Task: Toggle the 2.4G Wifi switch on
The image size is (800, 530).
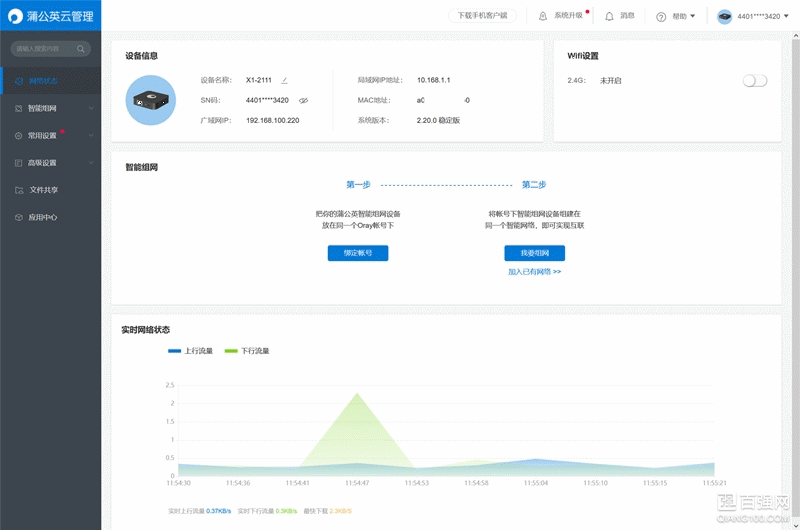Action: point(755,80)
